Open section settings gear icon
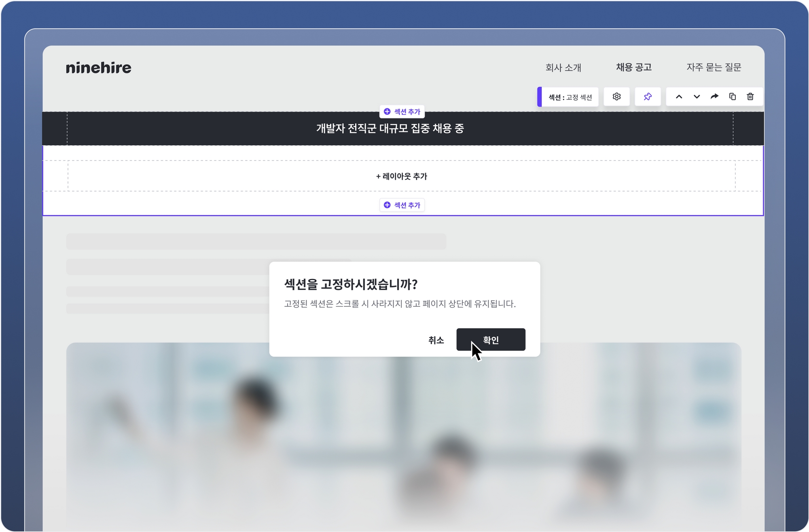This screenshot has width=809, height=532. (616, 97)
